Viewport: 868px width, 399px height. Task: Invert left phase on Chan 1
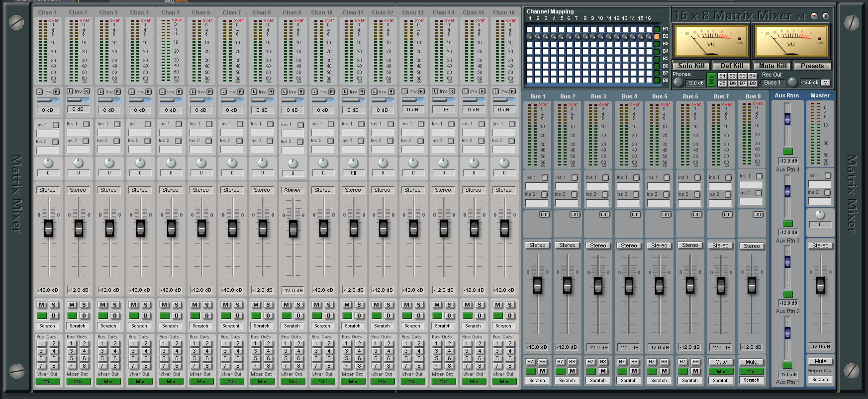tap(40, 92)
